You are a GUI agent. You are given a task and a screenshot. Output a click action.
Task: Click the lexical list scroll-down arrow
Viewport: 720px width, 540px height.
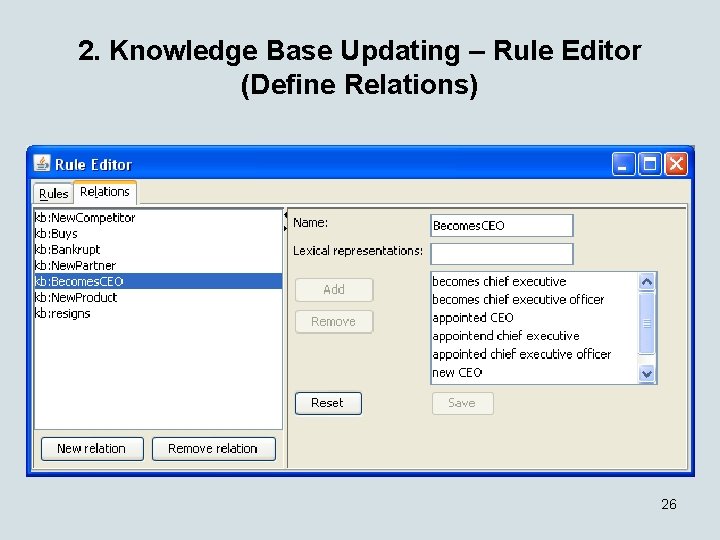tap(647, 374)
